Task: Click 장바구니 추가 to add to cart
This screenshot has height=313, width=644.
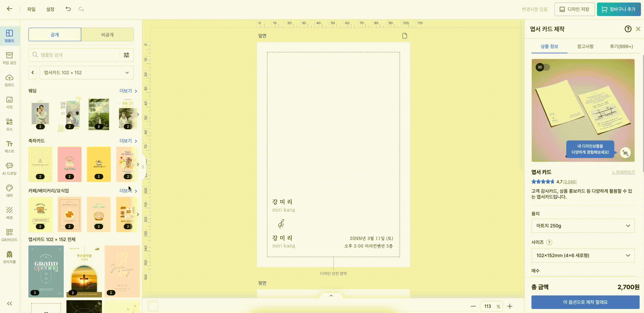Action: coord(619,9)
